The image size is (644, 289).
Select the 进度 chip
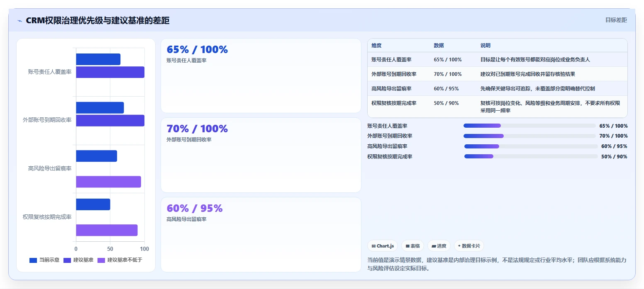pyautogui.click(x=439, y=246)
